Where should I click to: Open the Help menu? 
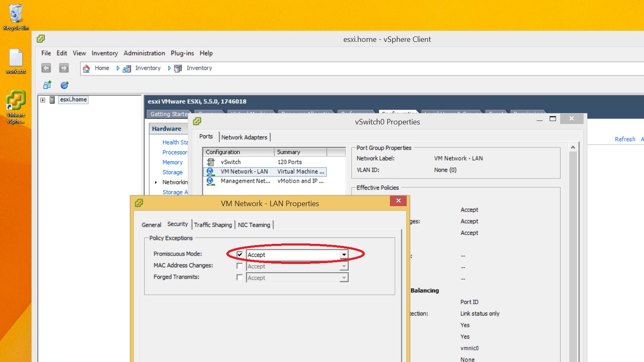pos(206,53)
